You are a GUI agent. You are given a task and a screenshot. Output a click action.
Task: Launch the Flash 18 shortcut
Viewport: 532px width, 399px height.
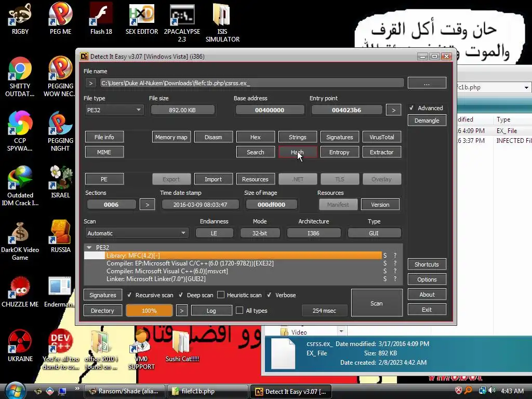point(101,19)
